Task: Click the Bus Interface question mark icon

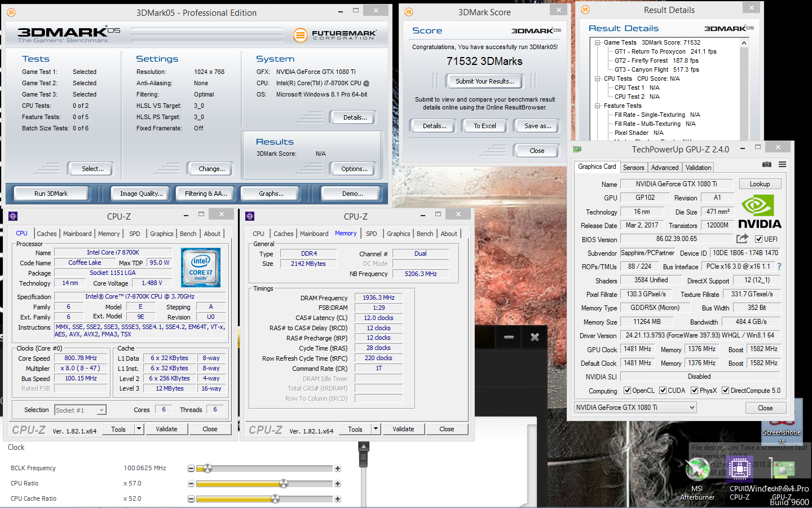Action: (x=779, y=266)
